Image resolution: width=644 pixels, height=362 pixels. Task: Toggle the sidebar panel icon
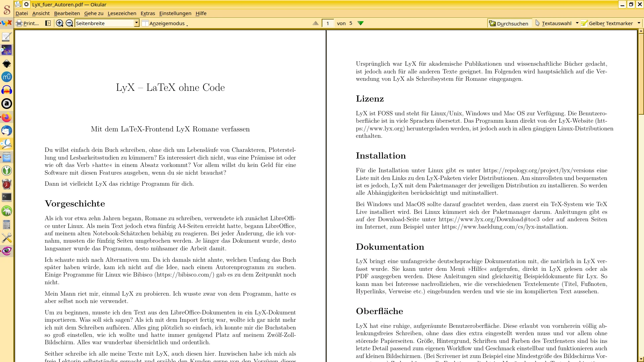48,23
